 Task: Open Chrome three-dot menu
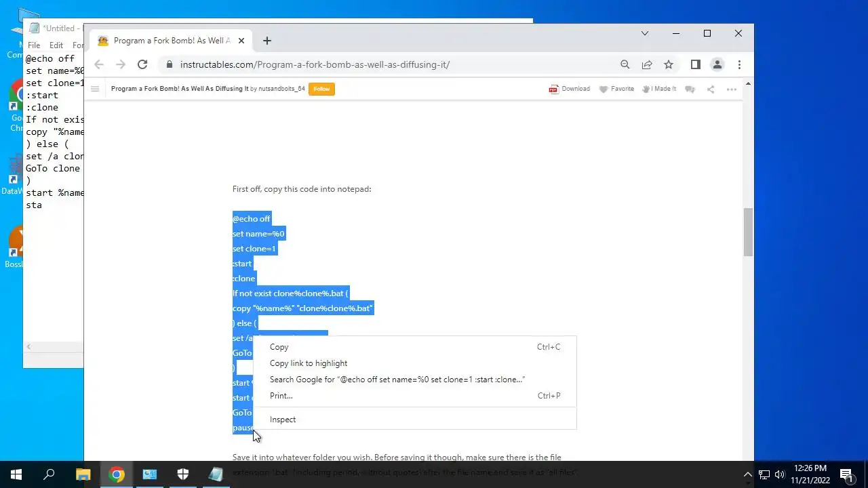[739, 64]
